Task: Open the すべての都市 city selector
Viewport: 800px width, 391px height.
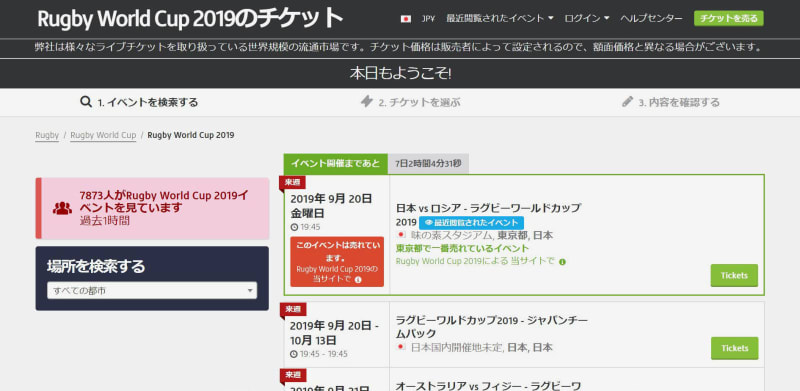Action: click(152, 290)
